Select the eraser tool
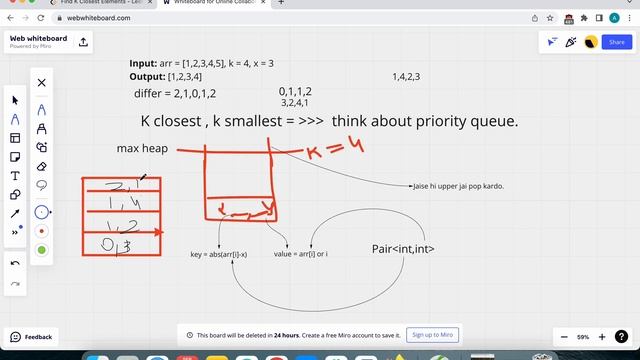 click(x=42, y=167)
